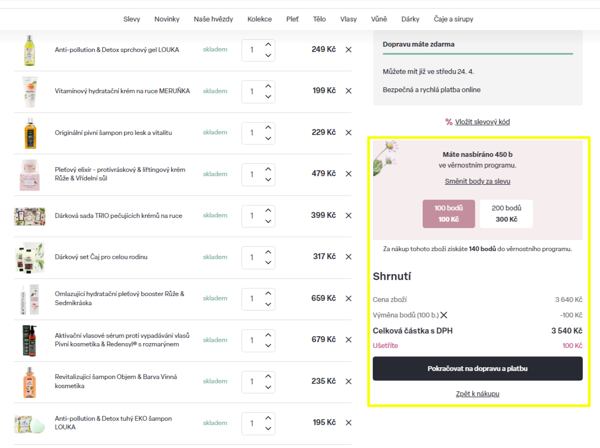Remove LOUKA shower gel from cart

[x=349, y=49]
